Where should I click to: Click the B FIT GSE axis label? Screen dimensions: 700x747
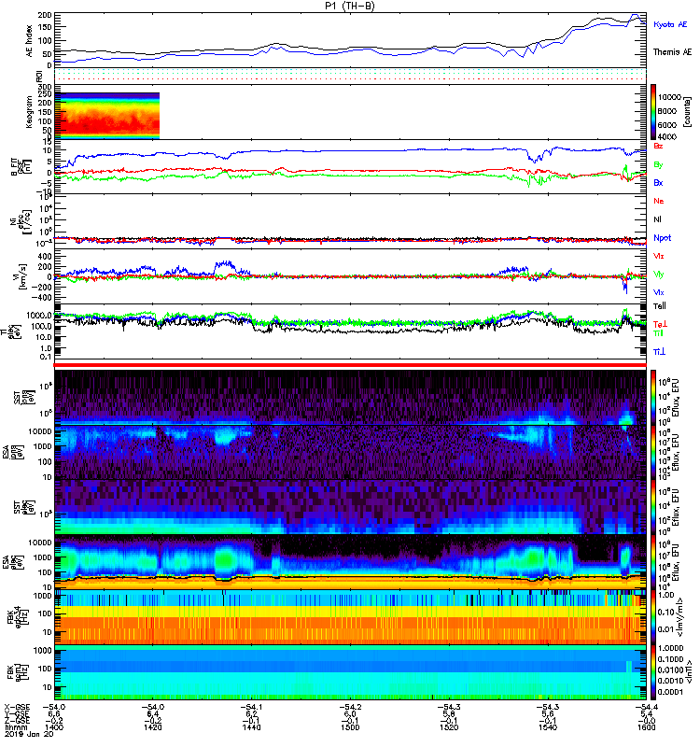point(20,167)
